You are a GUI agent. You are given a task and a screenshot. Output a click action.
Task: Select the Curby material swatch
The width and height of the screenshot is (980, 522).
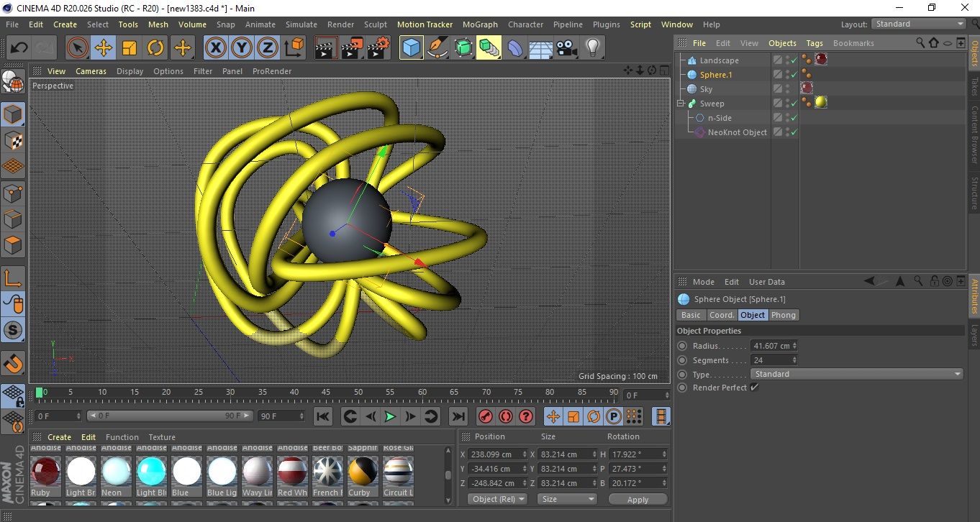tap(363, 472)
